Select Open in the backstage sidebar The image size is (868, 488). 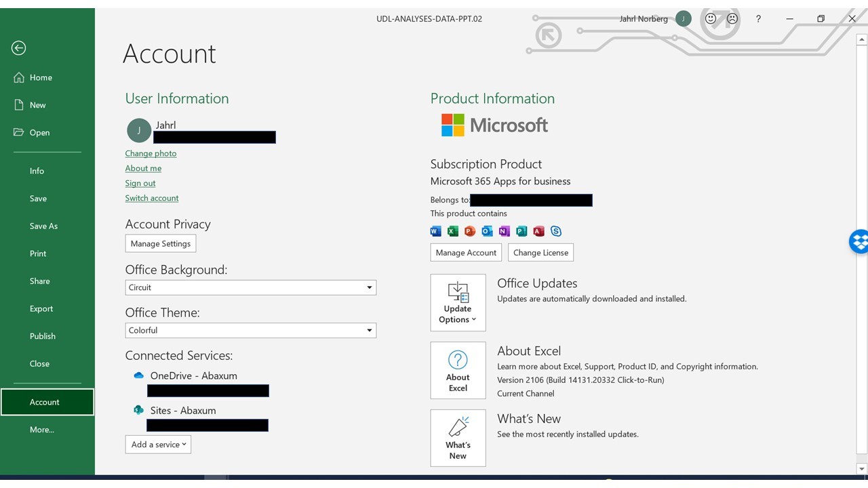coord(39,132)
